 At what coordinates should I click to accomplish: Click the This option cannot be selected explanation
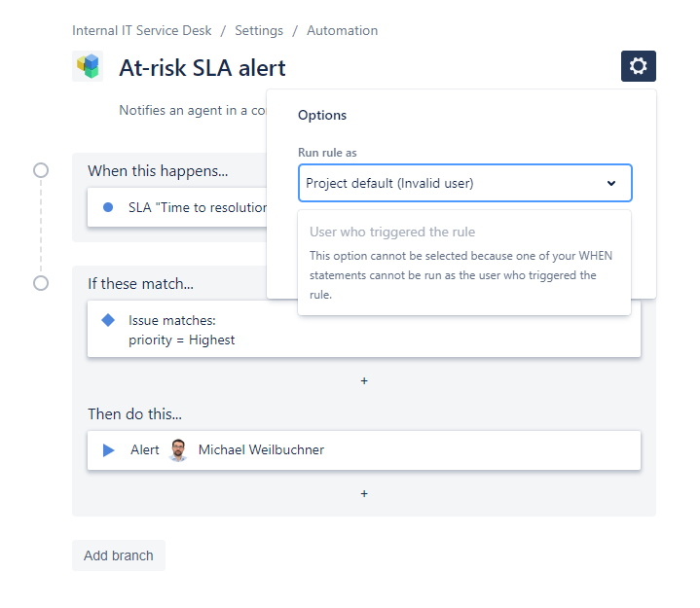(x=461, y=274)
